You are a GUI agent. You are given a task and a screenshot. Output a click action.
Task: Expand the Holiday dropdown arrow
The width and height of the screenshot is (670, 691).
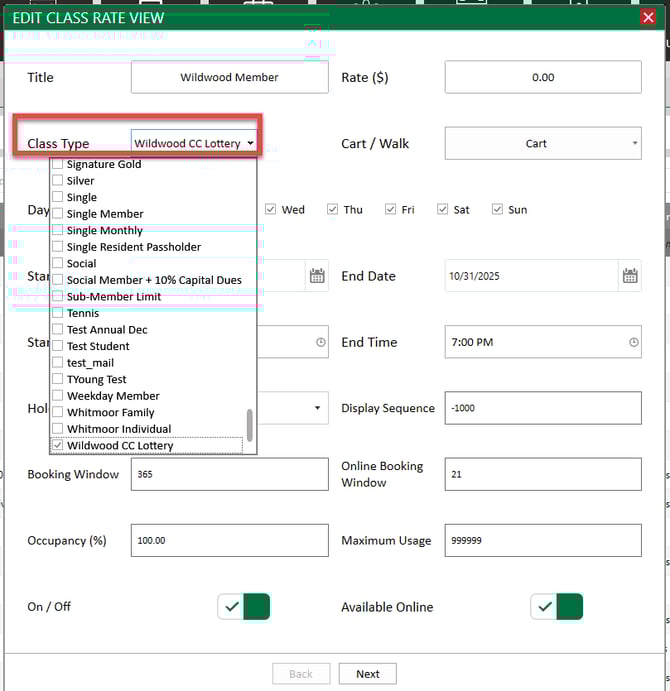[318, 408]
